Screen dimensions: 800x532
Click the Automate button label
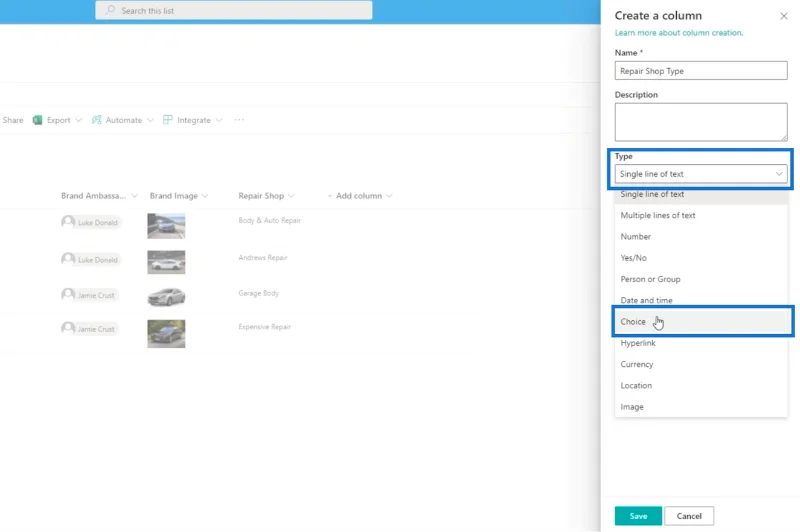point(123,120)
